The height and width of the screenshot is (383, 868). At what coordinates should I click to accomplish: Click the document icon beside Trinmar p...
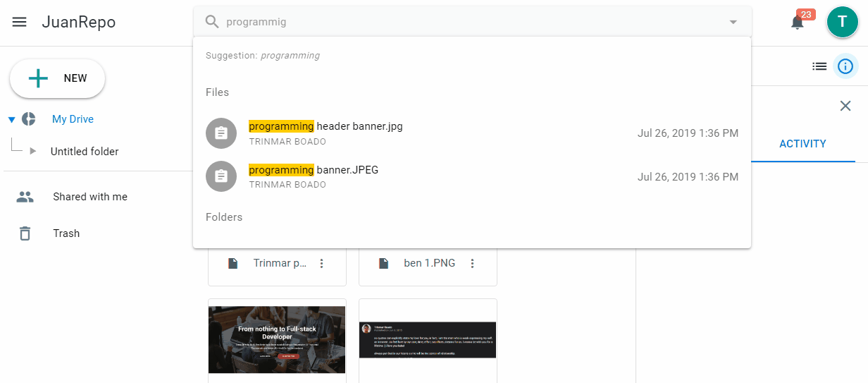tap(232, 263)
